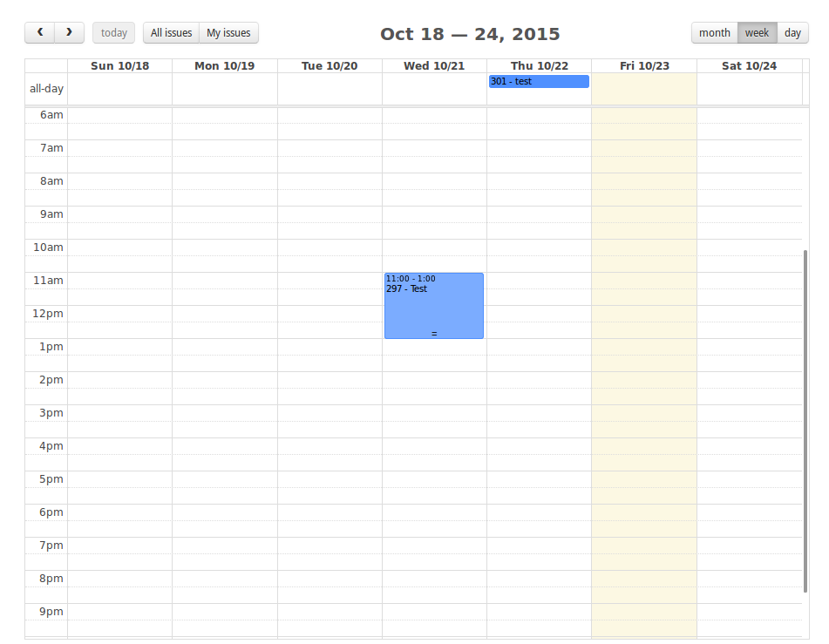
Task: Click the 9am slot on Monday 10/19
Action: (225, 214)
